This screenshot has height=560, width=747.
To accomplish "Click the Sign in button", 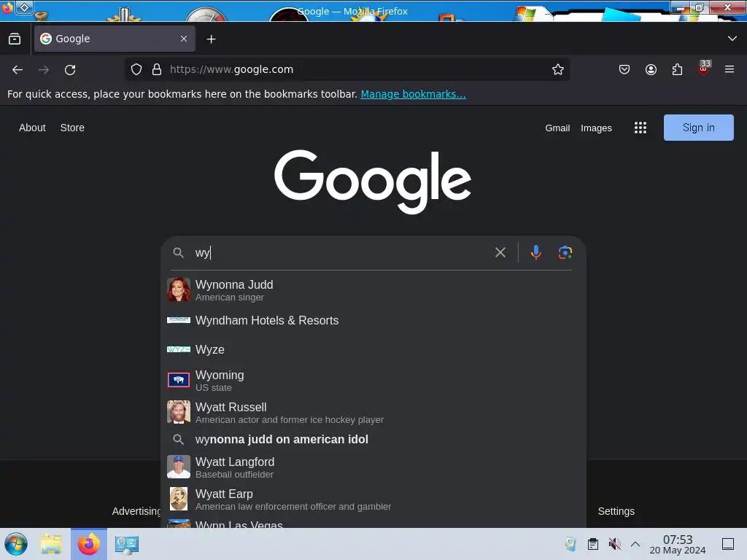I will coord(698,128).
